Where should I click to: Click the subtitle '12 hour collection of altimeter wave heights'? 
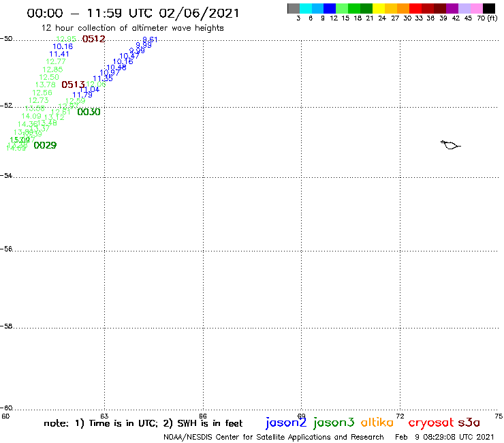pyautogui.click(x=132, y=28)
